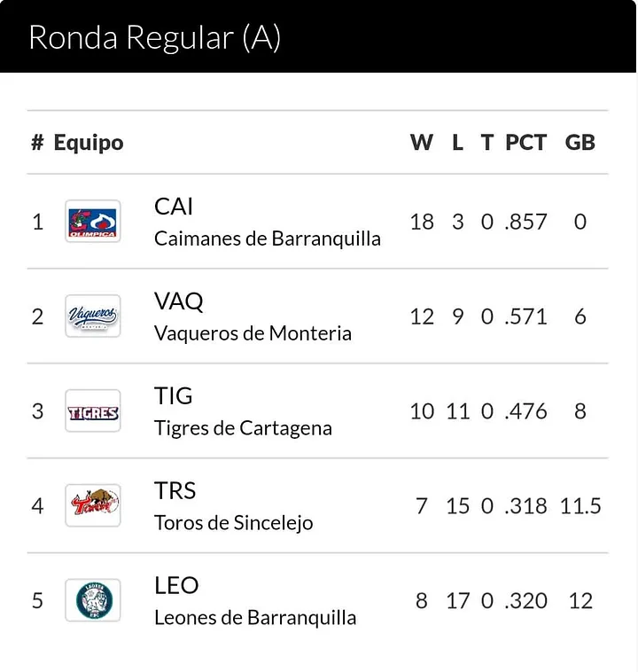Click the Ronda Regular (A) title
The width and height of the screenshot is (638, 672).
coord(155,38)
